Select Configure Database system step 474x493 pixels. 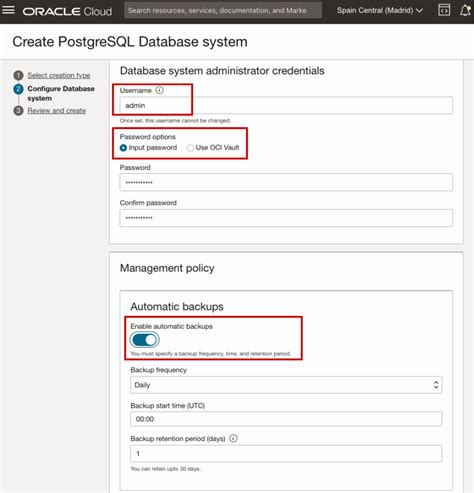pos(61,93)
